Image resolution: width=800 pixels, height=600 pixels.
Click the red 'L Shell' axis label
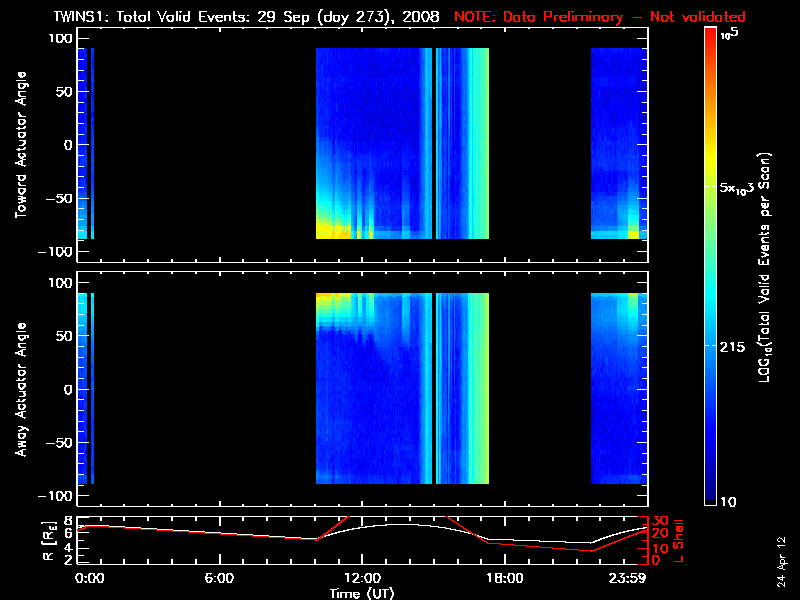[681, 538]
